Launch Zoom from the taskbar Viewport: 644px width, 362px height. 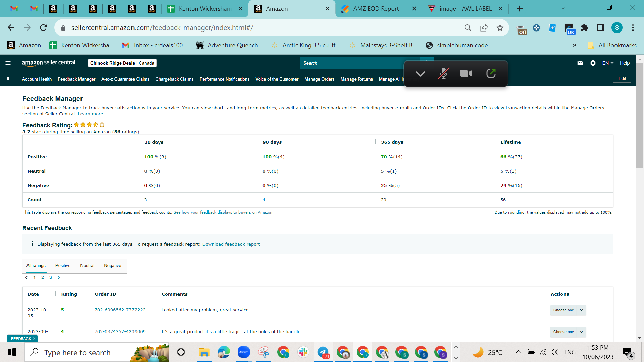pos(244,352)
